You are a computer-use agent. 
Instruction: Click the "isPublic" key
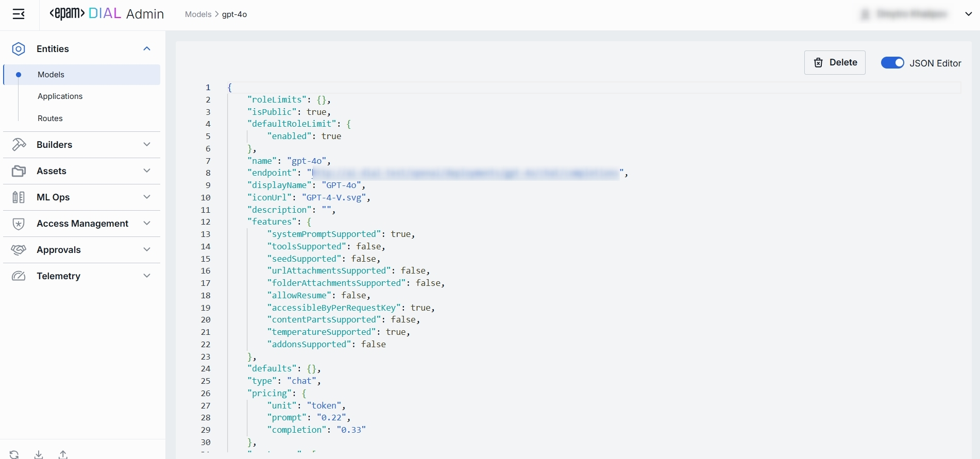click(x=272, y=112)
